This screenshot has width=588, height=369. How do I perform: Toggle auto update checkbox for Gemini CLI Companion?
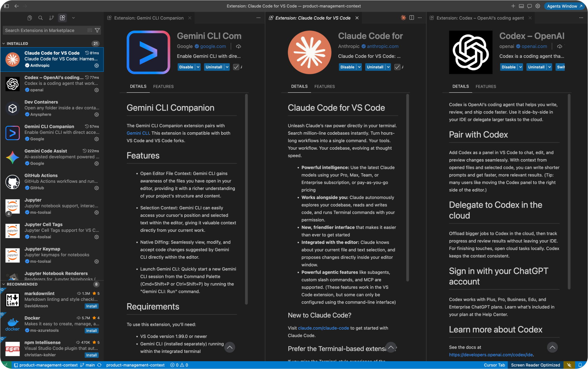click(236, 67)
